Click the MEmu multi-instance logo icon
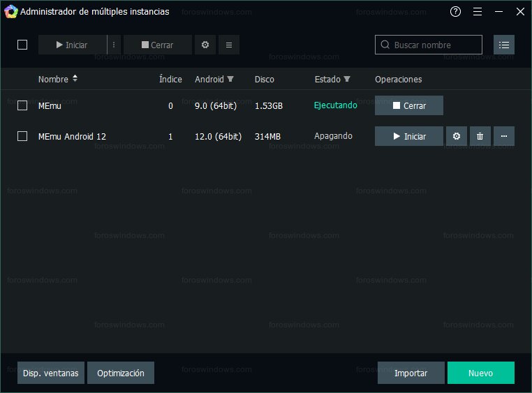Image resolution: width=532 pixels, height=393 pixels. 11,12
